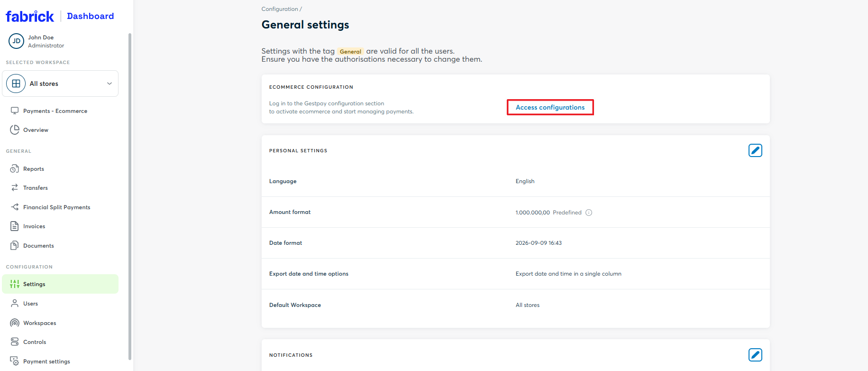Go to Overview page

click(x=60, y=130)
